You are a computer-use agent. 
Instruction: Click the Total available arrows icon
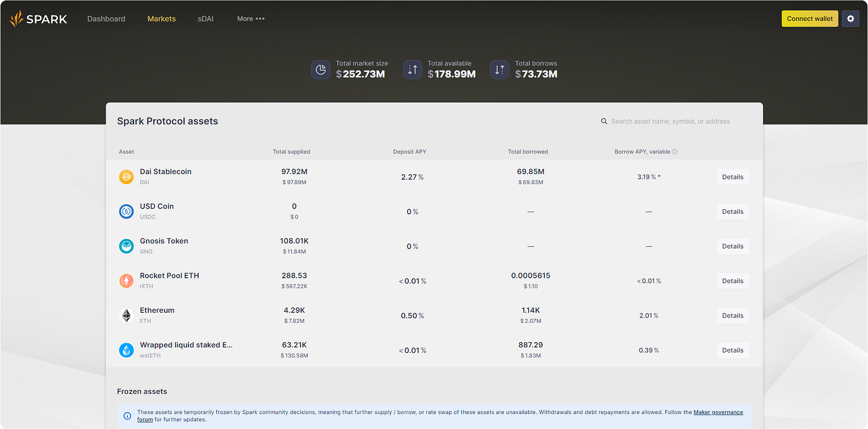(413, 70)
